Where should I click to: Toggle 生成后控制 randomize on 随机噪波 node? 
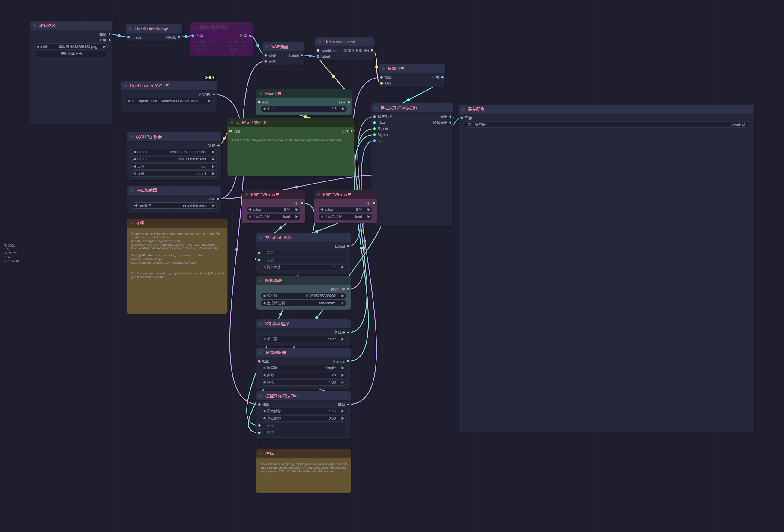[303, 303]
